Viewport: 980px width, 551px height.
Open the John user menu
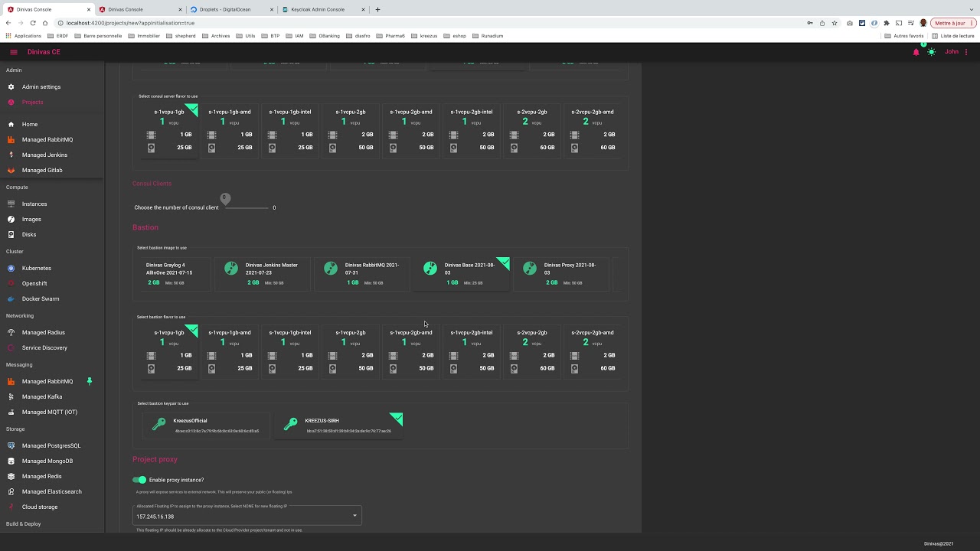tap(952, 52)
